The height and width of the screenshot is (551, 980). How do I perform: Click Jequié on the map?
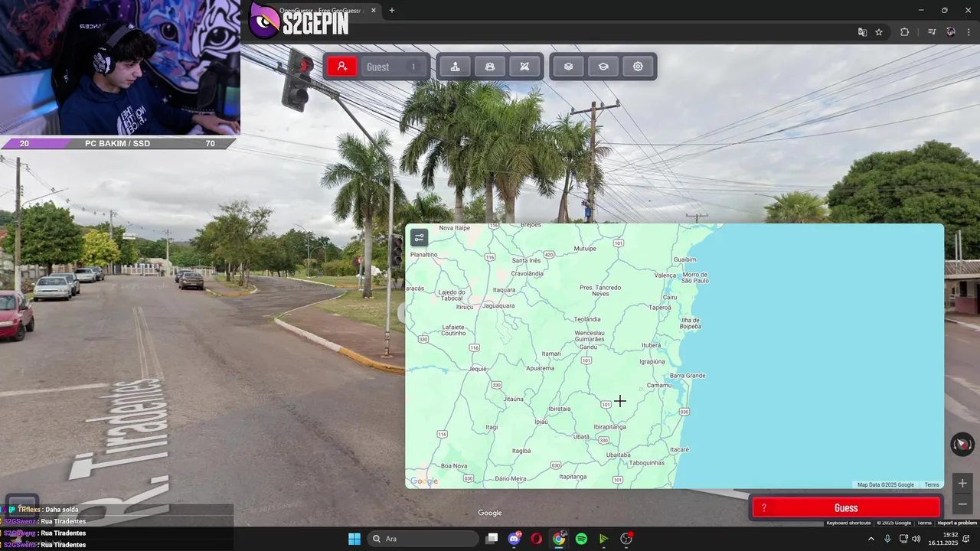point(477,368)
